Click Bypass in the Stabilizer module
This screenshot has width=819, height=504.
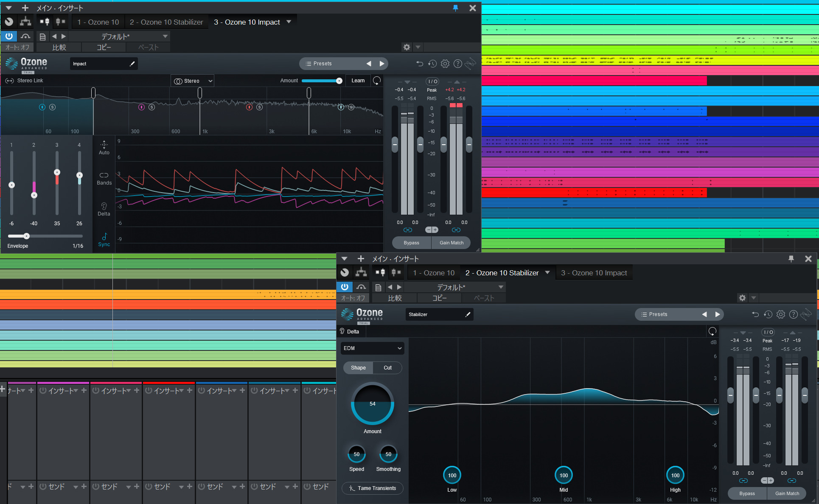(747, 493)
